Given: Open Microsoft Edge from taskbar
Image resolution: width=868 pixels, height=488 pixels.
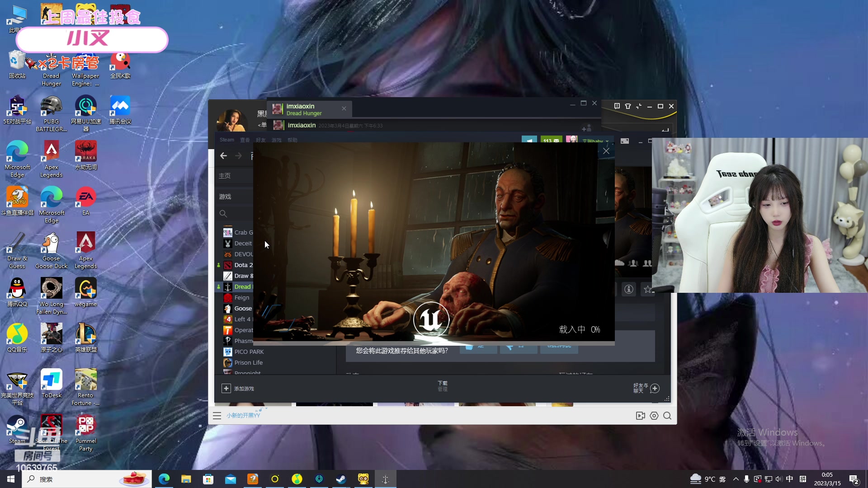Looking at the screenshot, I should click(x=164, y=479).
